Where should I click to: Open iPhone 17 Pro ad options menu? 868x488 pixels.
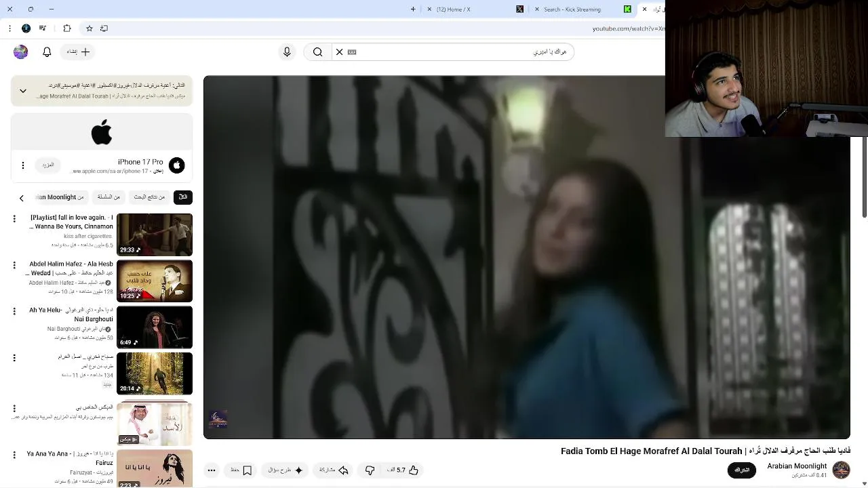coord(23,165)
